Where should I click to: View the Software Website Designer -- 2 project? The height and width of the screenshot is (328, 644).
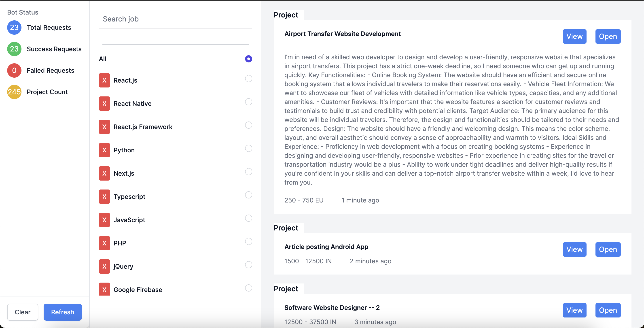(574, 310)
